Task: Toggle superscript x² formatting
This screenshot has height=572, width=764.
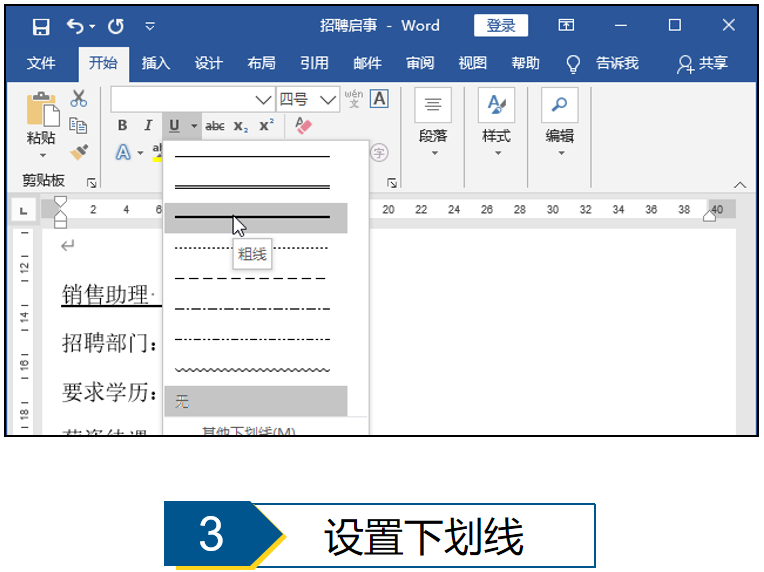Action: 266,126
